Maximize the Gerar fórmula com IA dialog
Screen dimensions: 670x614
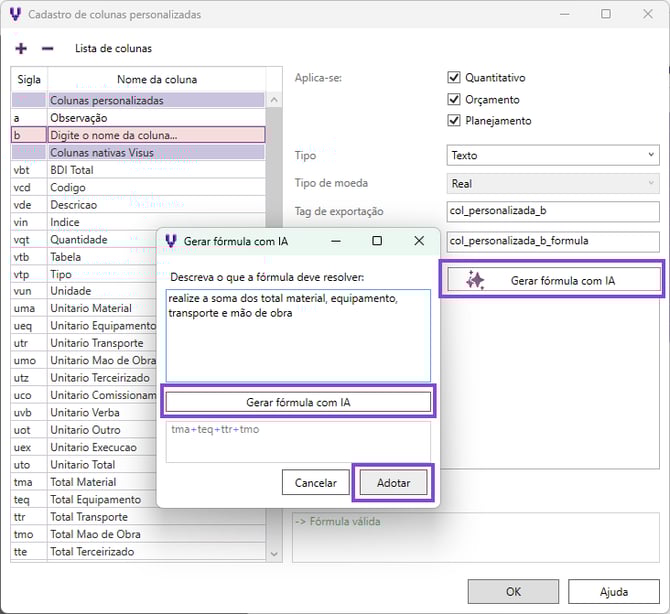[x=377, y=241]
